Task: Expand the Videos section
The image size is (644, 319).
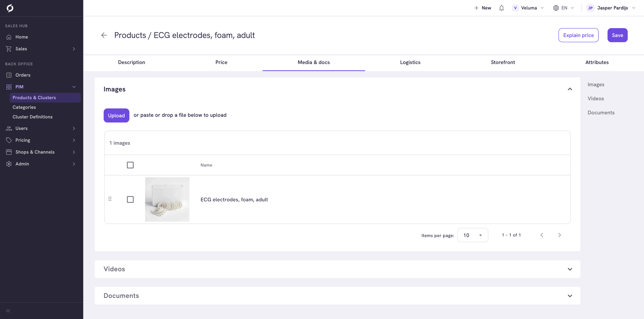Action: click(x=570, y=269)
